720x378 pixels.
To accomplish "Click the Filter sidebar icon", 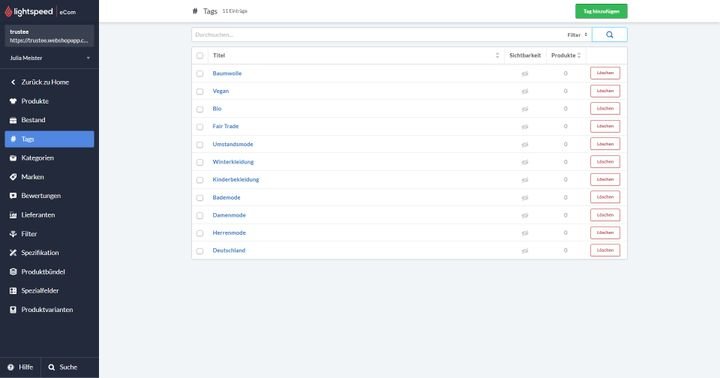I will (x=13, y=234).
